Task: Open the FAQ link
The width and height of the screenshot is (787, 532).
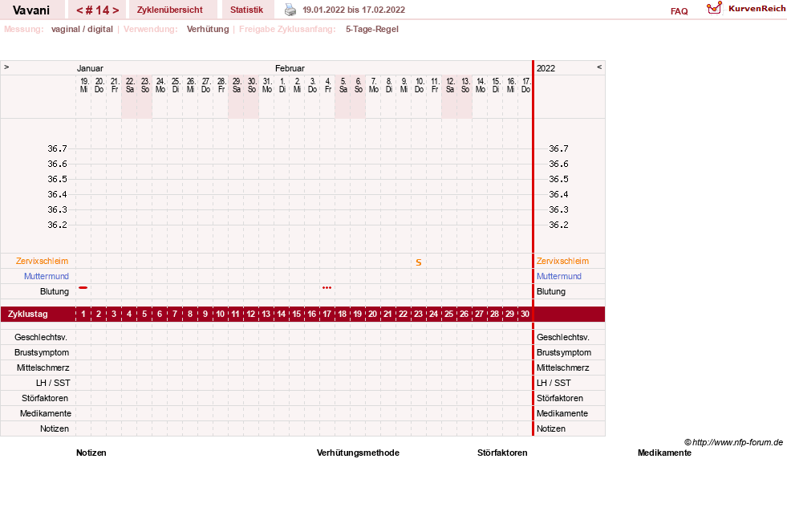Action: coord(679,11)
